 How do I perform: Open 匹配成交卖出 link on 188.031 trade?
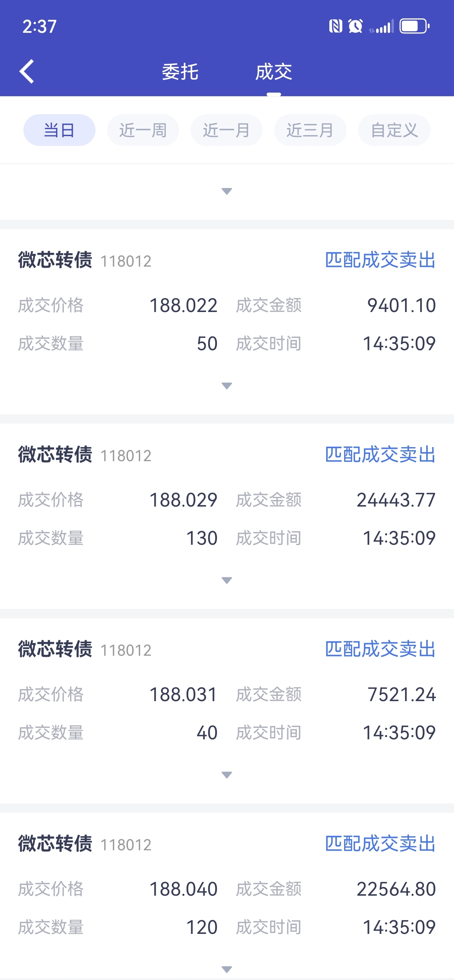click(380, 649)
